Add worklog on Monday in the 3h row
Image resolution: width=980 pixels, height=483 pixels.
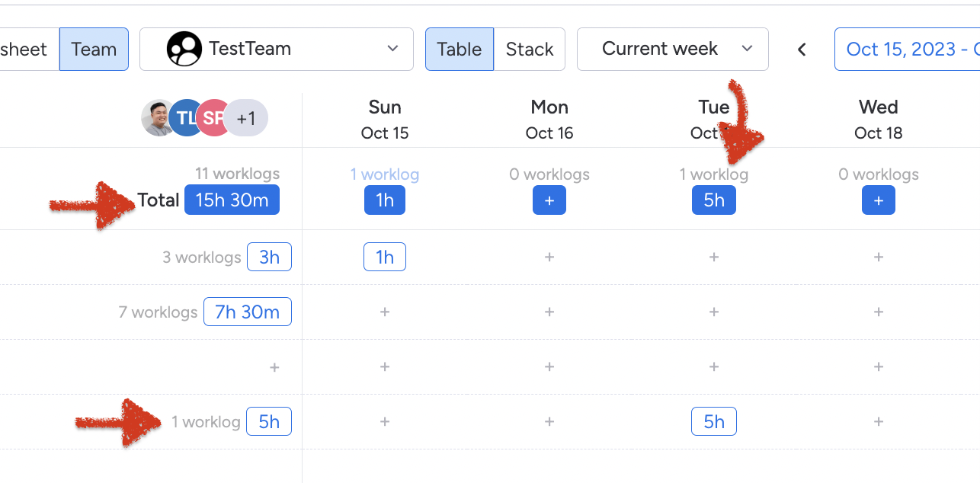click(549, 257)
